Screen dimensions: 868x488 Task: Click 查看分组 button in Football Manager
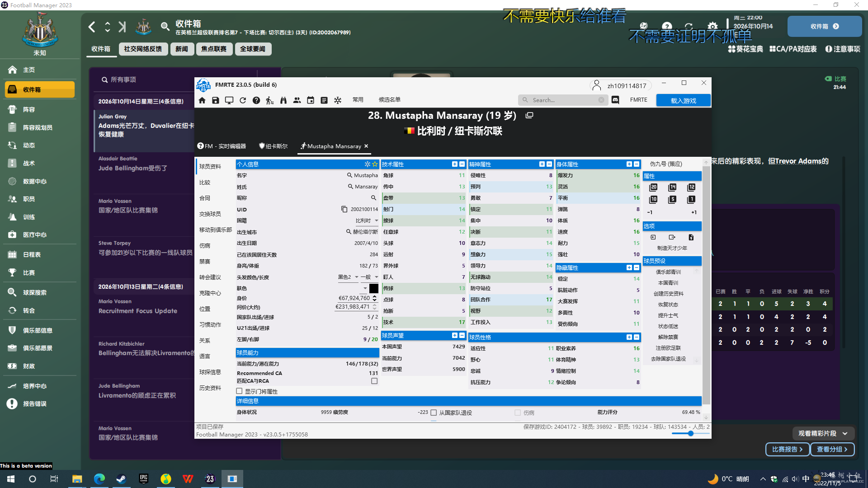click(x=832, y=449)
